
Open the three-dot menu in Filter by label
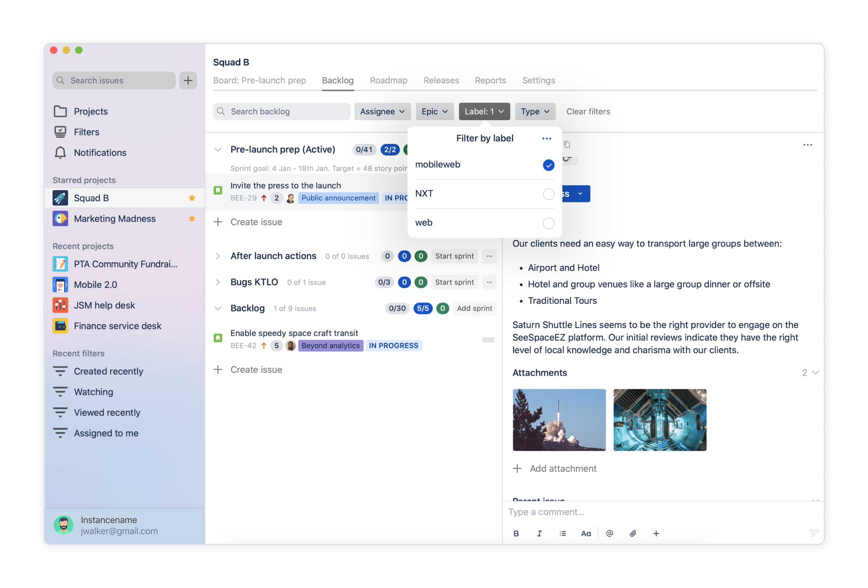click(546, 139)
